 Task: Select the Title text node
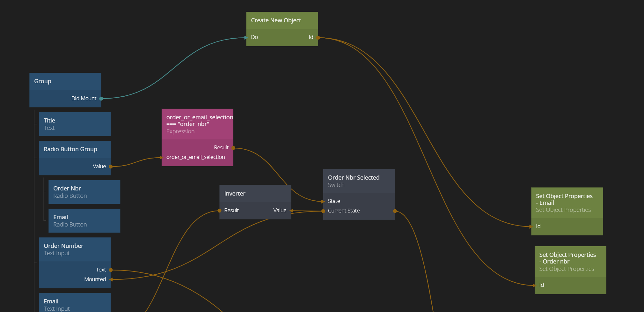click(75, 124)
